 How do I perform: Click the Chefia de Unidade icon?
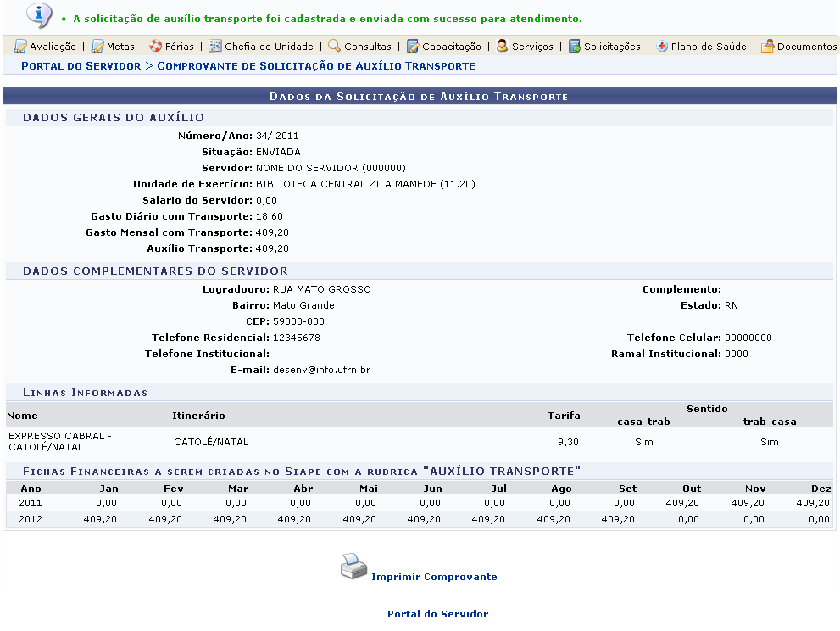pyautogui.click(x=215, y=47)
